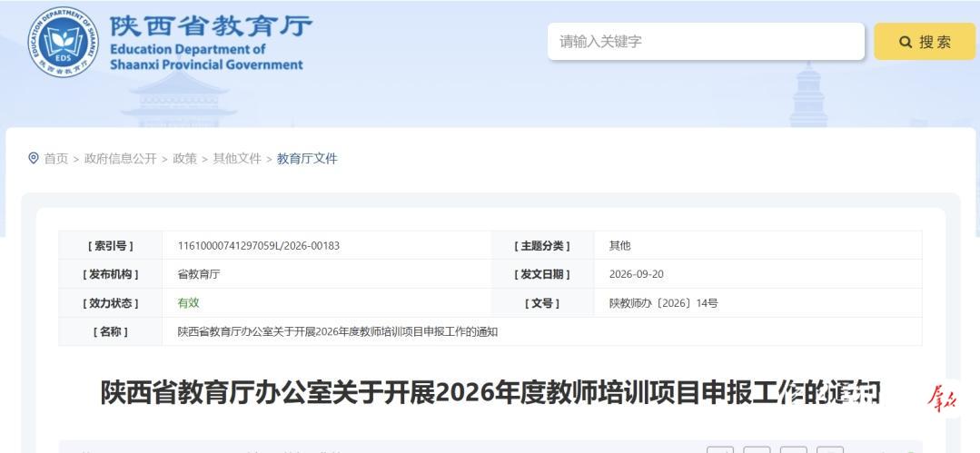The width and height of the screenshot is (980, 453).
Task: Click the 有效 status text
Action: pyautogui.click(x=188, y=303)
